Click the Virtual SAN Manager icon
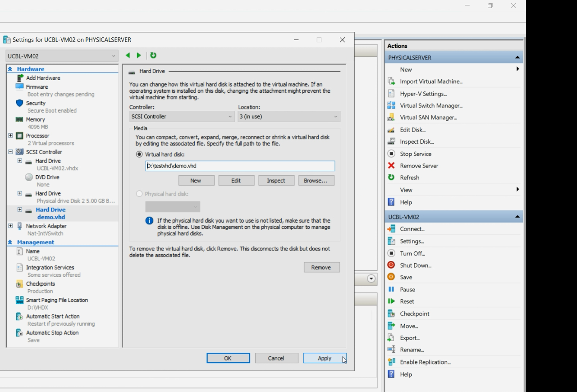The height and width of the screenshot is (392, 577). [x=391, y=118]
